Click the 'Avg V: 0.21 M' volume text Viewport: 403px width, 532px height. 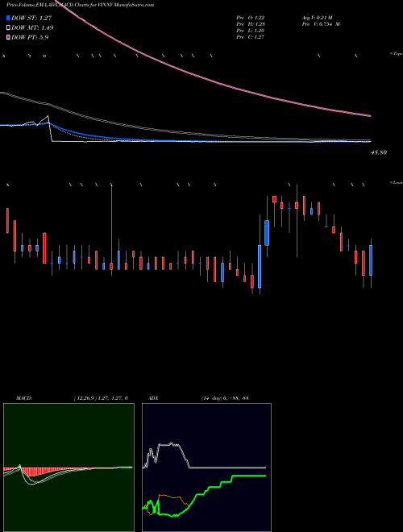point(317,17)
